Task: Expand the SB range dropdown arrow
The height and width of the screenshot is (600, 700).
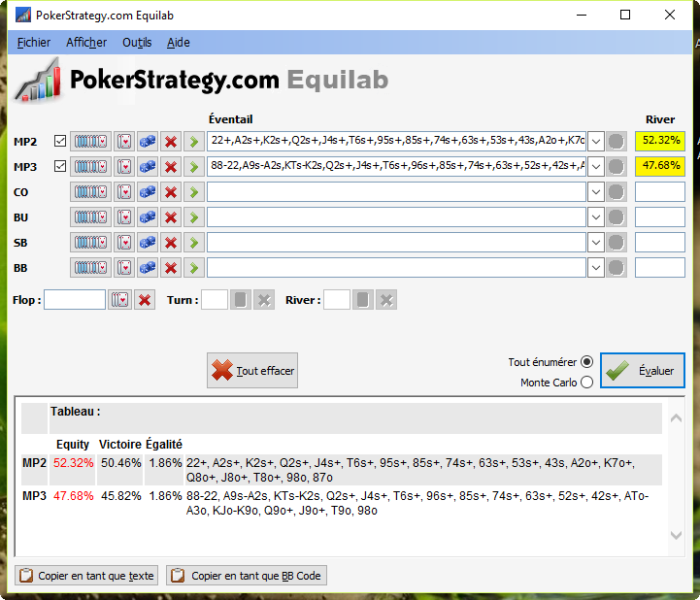Action: [596, 243]
